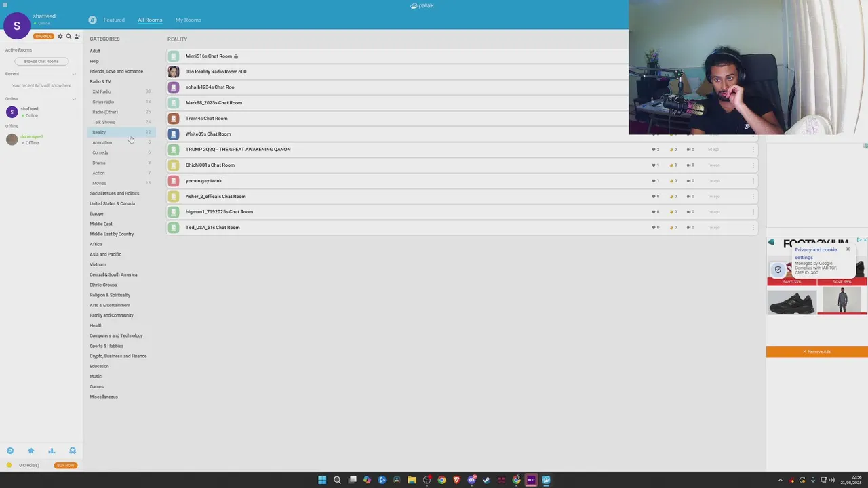Switch to the My Rooms tab
Image resolution: width=868 pixels, height=488 pixels.
click(189, 20)
